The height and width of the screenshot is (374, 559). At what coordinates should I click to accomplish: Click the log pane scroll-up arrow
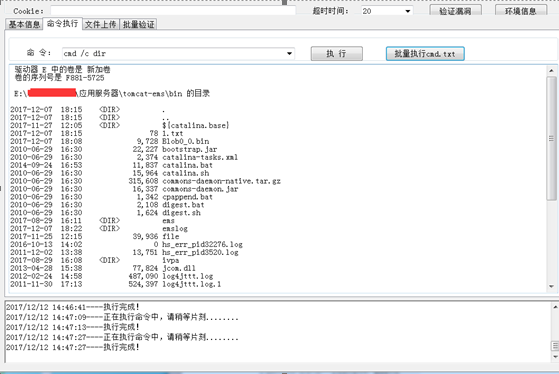click(555, 307)
